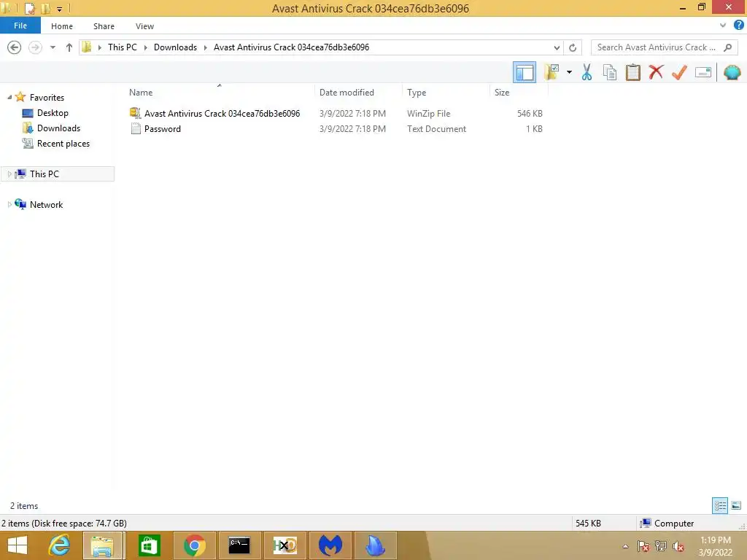
Task: Open Windows Store from taskbar
Action: coord(149,545)
